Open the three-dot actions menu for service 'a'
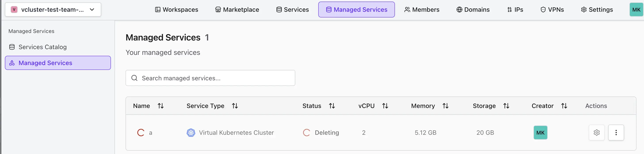This screenshot has height=154, width=644. pyautogui.click(x=616, y=133)
